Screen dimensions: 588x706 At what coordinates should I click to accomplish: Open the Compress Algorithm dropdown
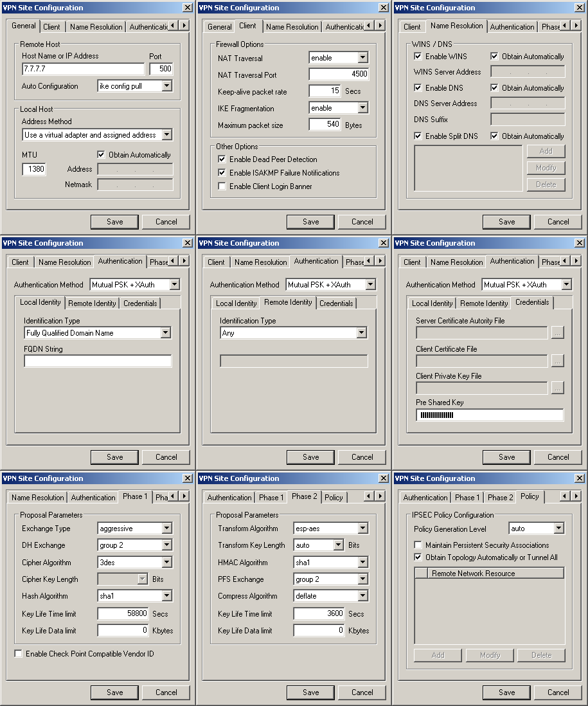pyautogui.click(x=362, y=596)
